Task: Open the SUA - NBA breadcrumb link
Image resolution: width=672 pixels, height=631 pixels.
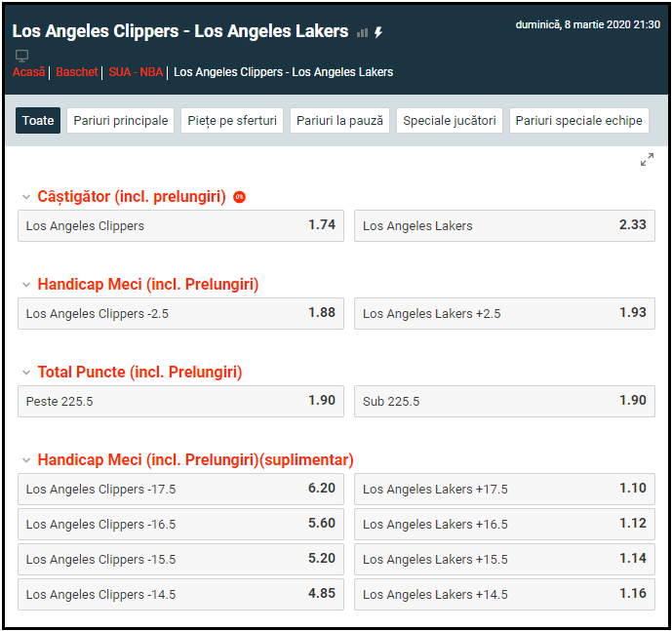Action: click(136, 72)
